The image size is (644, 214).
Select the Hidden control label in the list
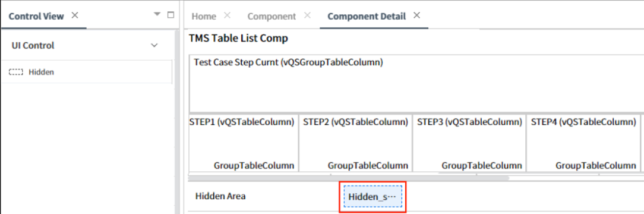[x=41, y=72]
